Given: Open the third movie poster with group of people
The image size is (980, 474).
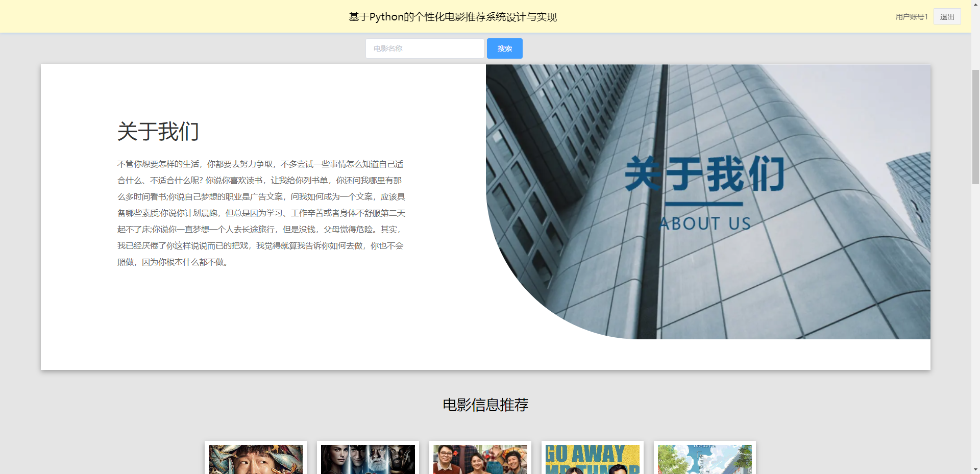Looking at the screenshot, I should (x=480, y=459).
